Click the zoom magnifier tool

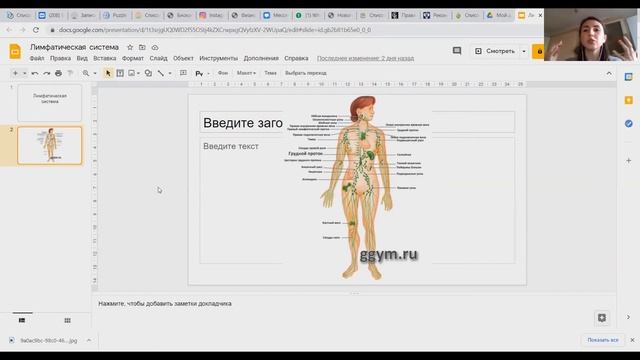[x=86, y=73]
